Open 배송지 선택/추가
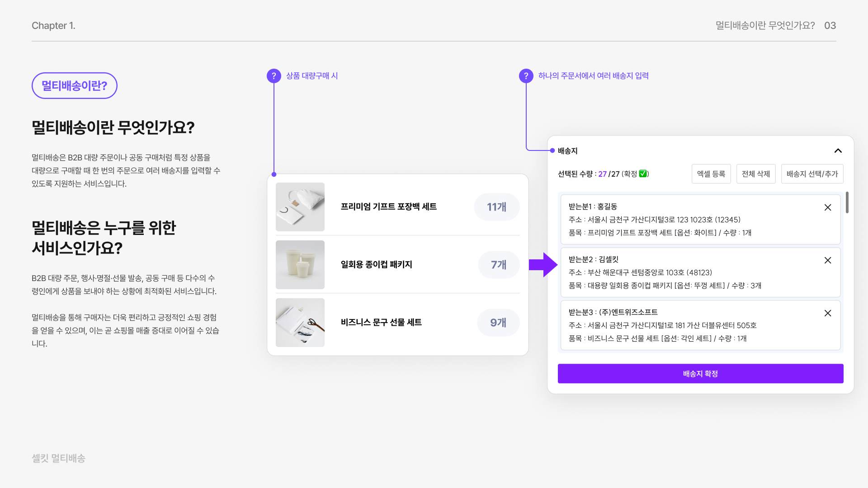The image size is (868, 488). tap(812, 174)
